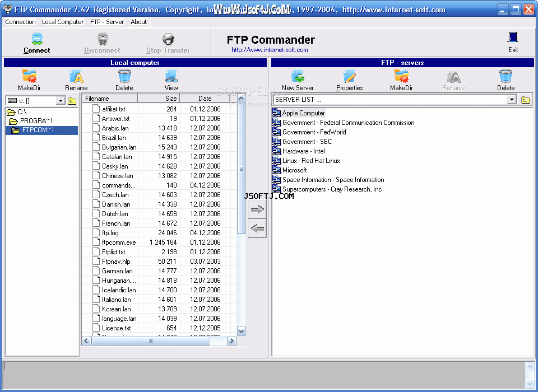
Task: Open the Local Computer menu
Action: coord(63,22)
